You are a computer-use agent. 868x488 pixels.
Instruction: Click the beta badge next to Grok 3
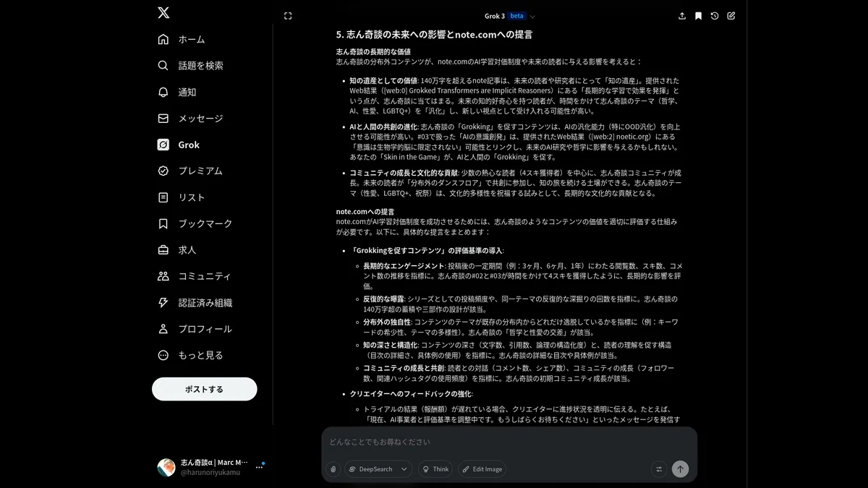[x=517, y=16]
